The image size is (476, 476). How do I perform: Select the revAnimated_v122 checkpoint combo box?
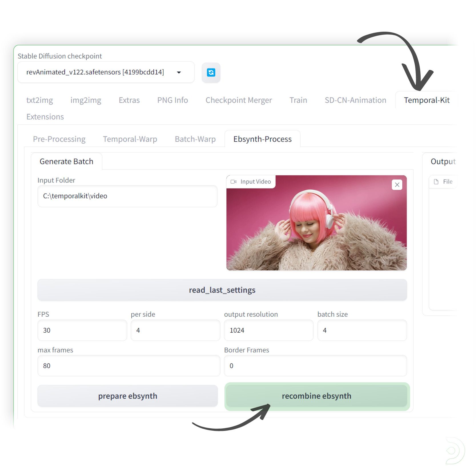click(x=106, y=72)
